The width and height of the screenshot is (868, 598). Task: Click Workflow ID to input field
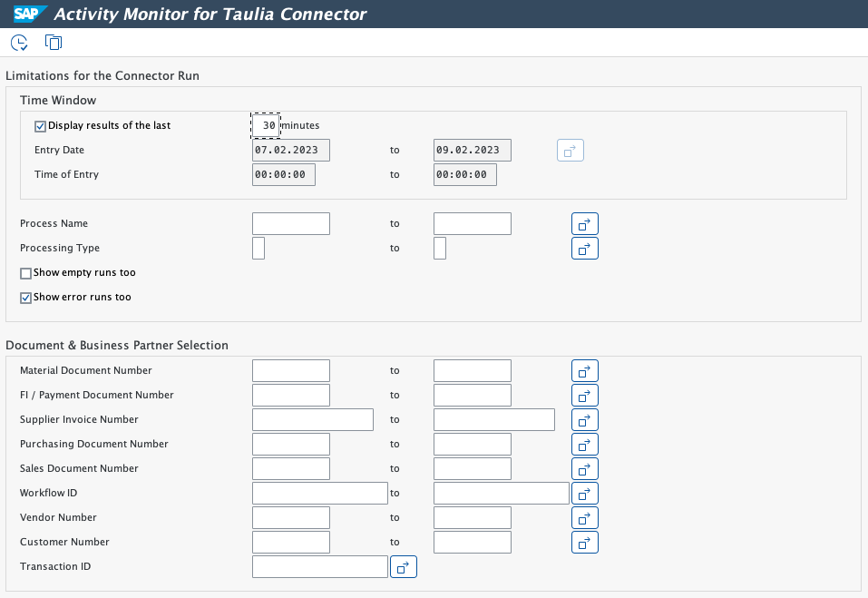point(501,493)
